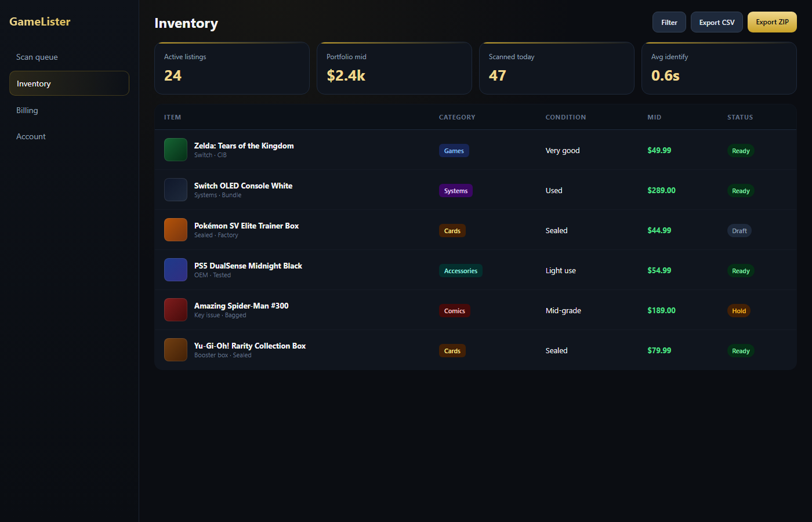Click the Games category tag
The height and width of the screenshot is (522, 812).
[x=454, y=151]
